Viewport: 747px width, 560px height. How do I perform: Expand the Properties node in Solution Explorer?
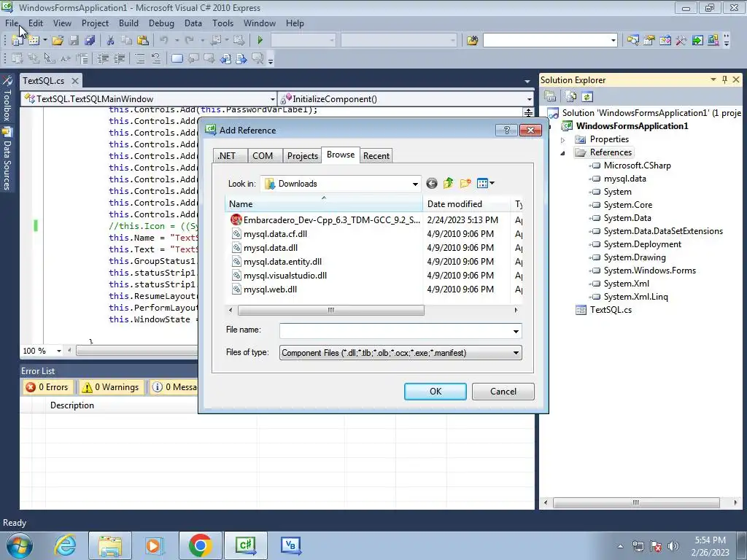click(x=562, y=140)
